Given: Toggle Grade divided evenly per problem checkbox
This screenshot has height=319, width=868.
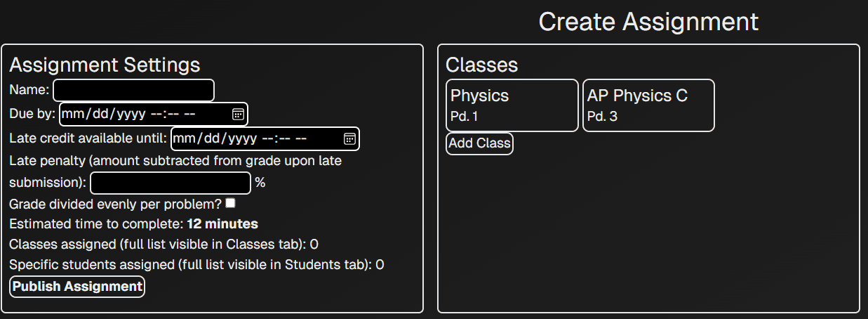Looking at the screenshot, I should pyautogui.click(x=230, y=204).
